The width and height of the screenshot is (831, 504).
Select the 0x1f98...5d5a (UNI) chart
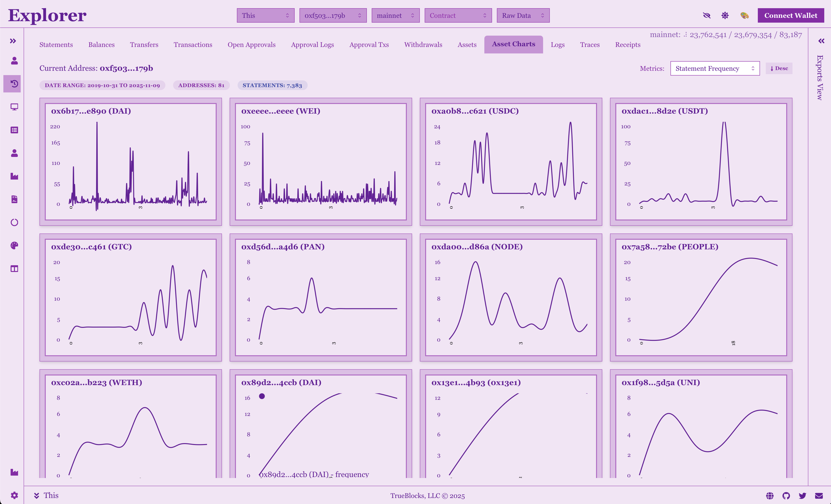point(701,424)
